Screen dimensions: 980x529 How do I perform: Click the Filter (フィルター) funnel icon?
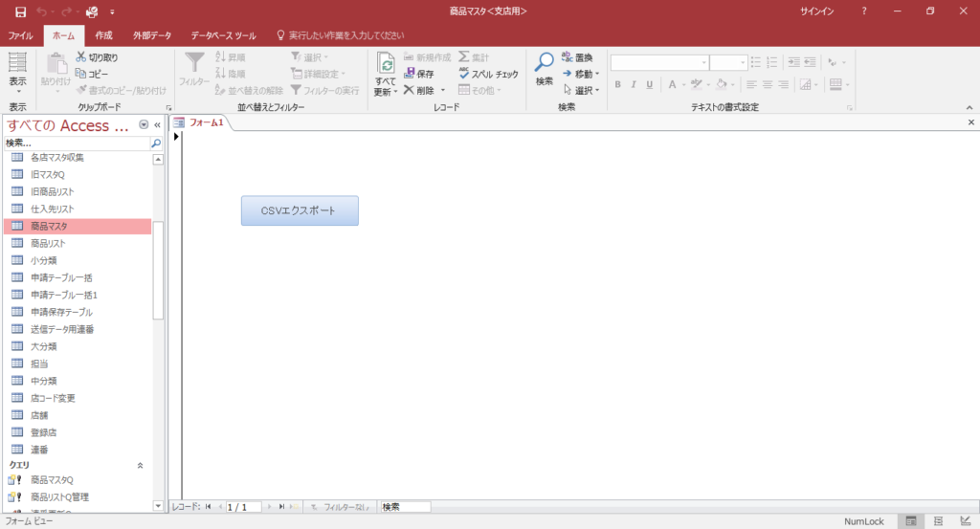194,63
